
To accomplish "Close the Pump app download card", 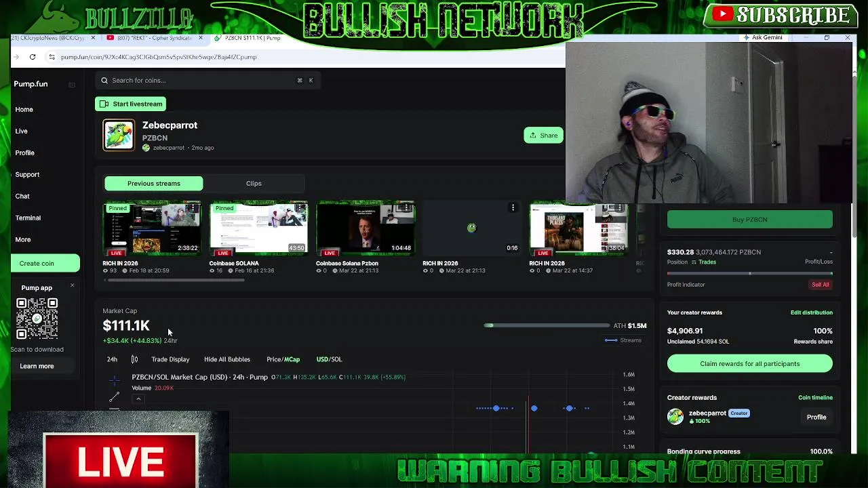I will [x=72, y=285].
